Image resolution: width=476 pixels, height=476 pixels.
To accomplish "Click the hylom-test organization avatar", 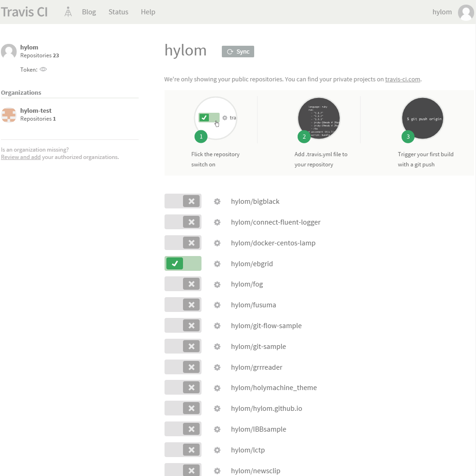I will pos(9,115).
